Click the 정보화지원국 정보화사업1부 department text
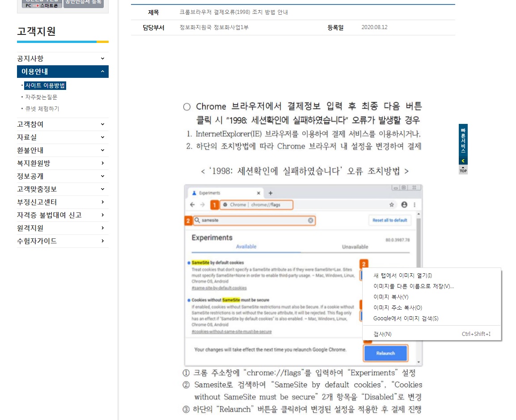516x420 pixels. (214, 27)
